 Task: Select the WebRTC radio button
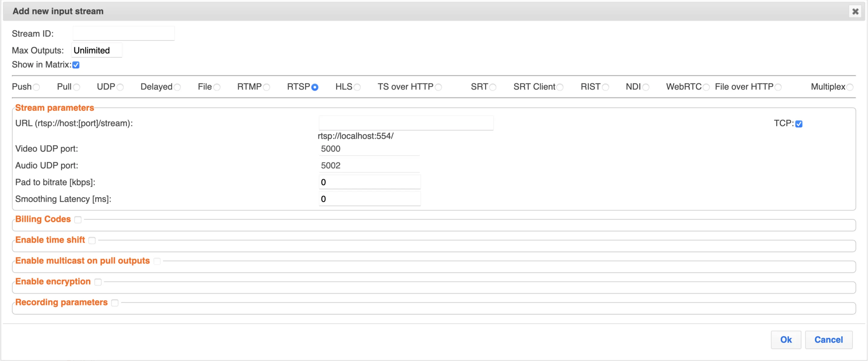click(706, 87)
